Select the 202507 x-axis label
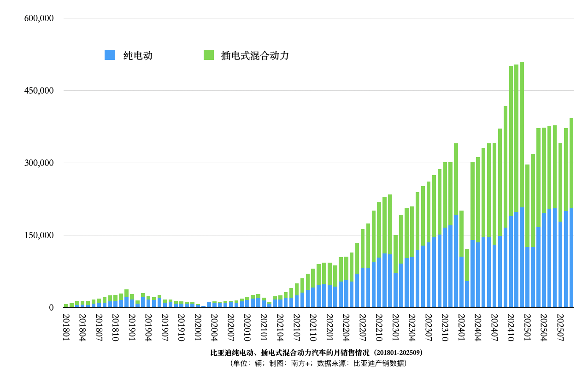The image size is (588, 376). click(x=560, y=328)
